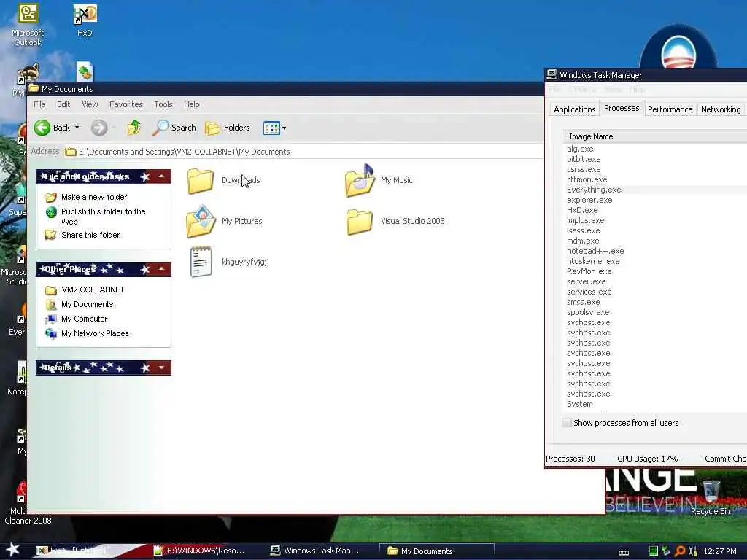Image resolution: width=747 pixels, height=560 pixels.
Task: Select spoolsv.exe process row
Action: pos(654,312)
